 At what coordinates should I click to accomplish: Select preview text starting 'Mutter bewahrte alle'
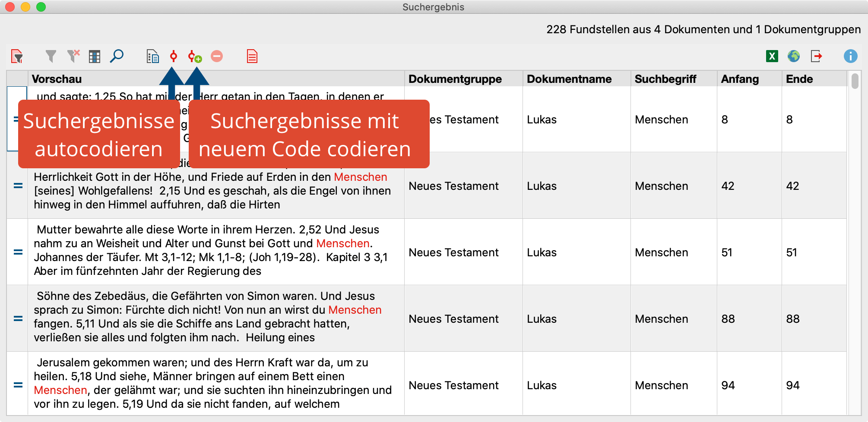point(212,250)
